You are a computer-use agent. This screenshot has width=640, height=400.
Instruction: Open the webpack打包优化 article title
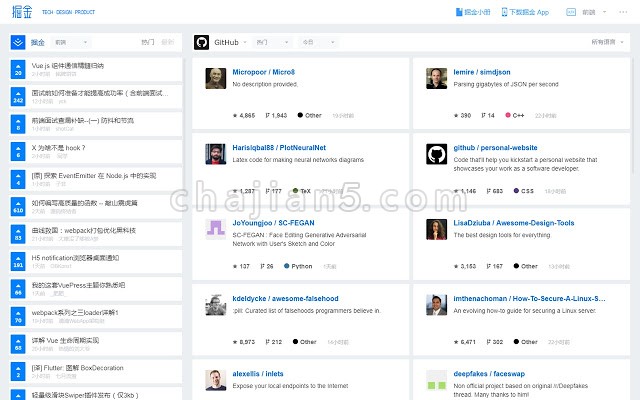[x=84, y=230]
